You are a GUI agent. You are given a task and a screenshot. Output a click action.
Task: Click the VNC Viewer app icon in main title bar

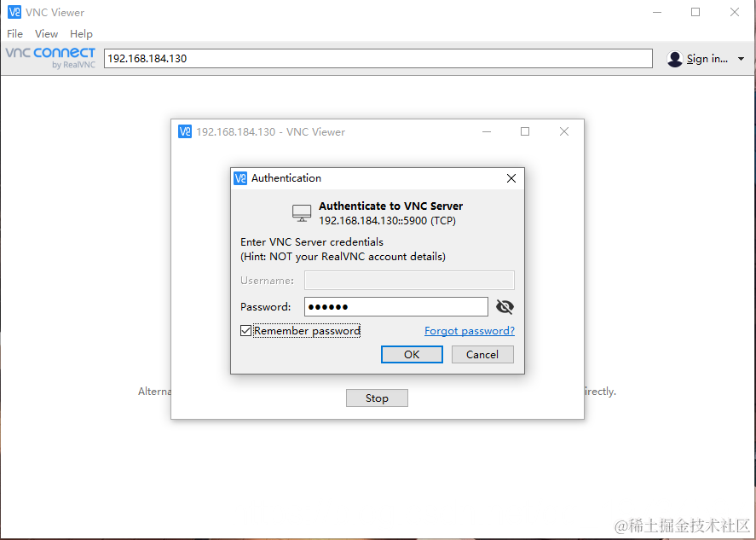tap(14, 12)
